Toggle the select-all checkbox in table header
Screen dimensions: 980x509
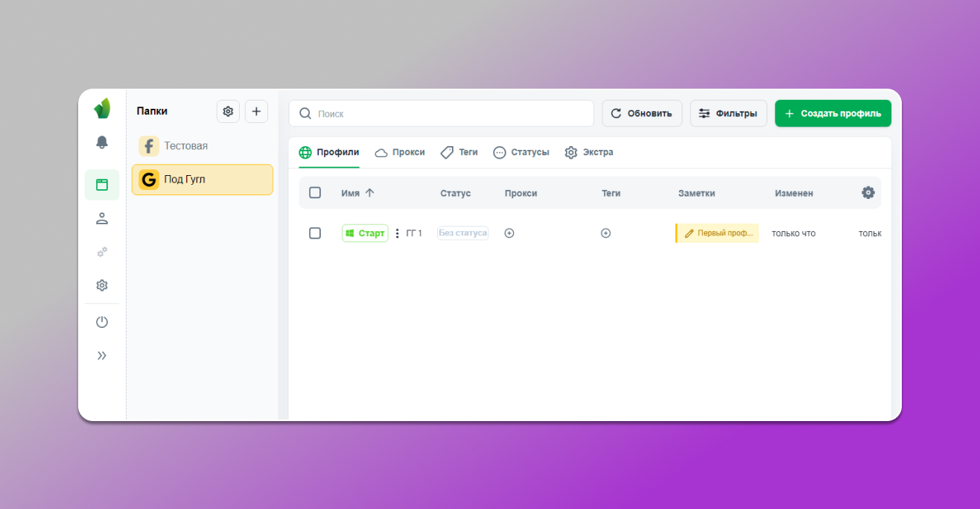click(315, 193)
